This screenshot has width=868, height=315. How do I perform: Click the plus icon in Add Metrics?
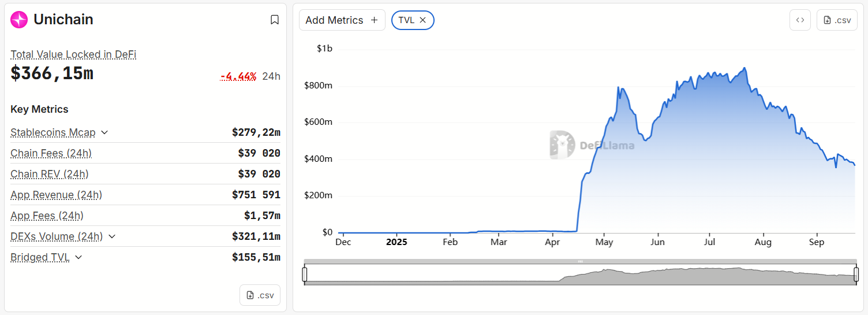(x=374, y=20)
